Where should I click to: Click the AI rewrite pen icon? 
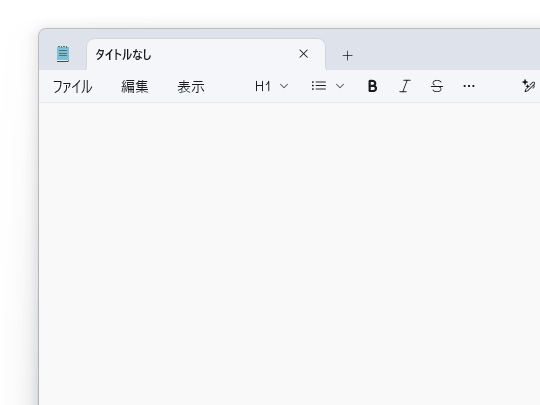[528, 86]
